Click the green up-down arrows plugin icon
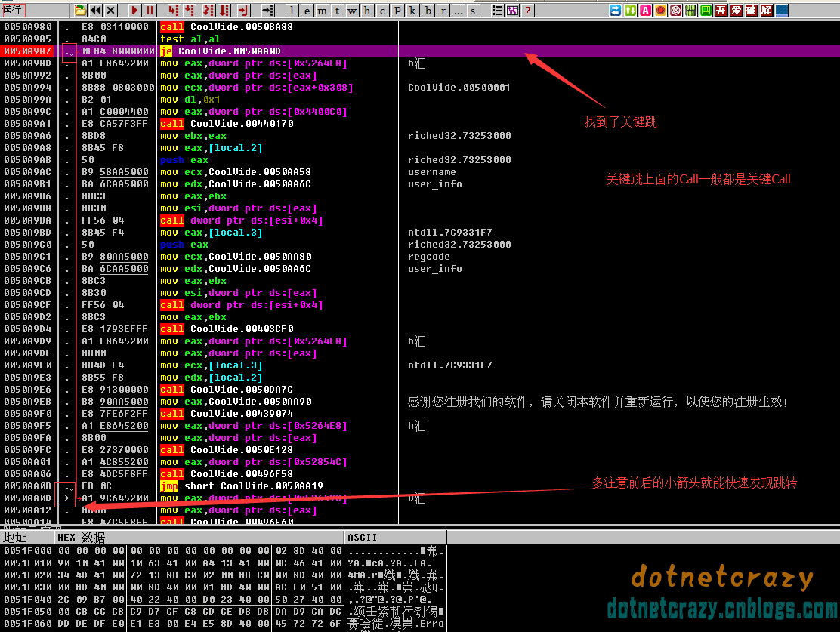This screenshot has width=840, height=632. (x=631, y=10)
